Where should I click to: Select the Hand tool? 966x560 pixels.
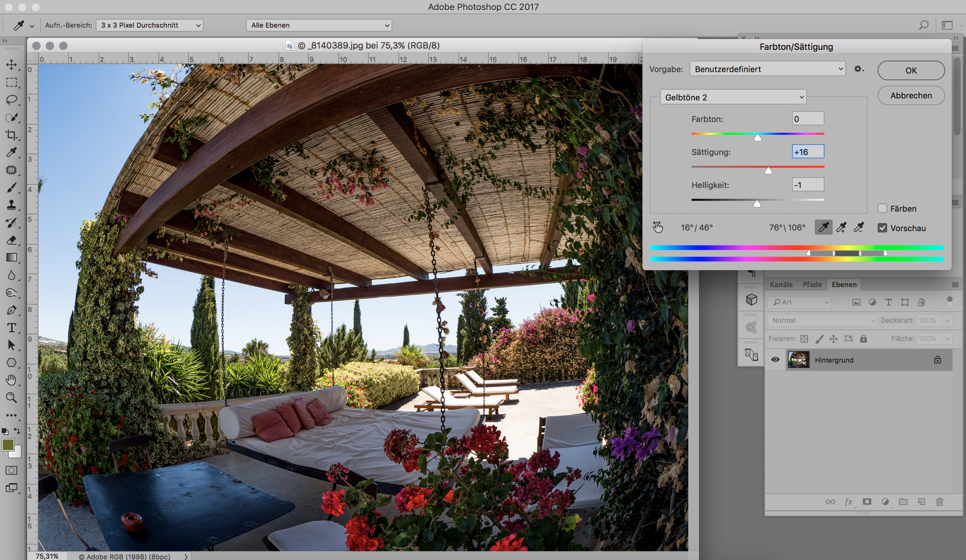[12, 380]
